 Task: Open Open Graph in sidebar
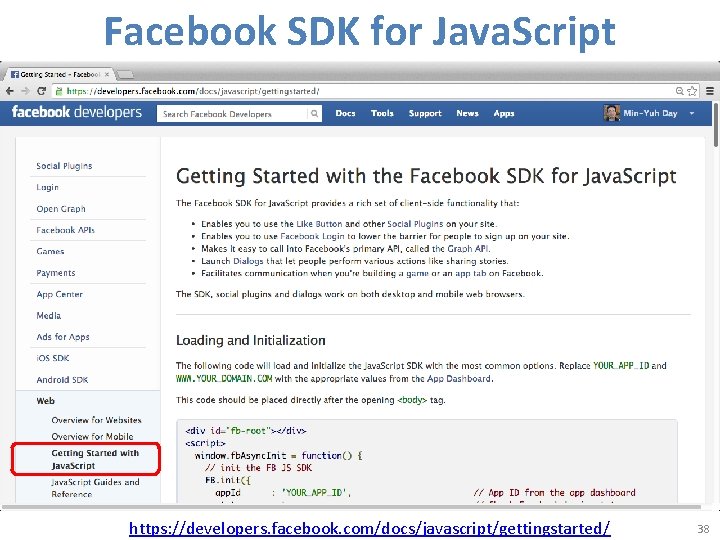[61, 209]
